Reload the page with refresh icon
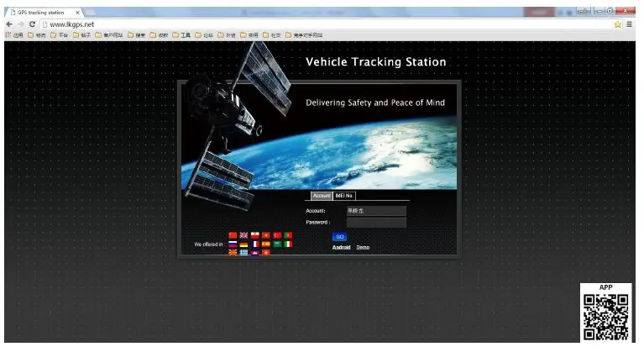This screenshot has height=352, width=644. click(x=32, y=24)
